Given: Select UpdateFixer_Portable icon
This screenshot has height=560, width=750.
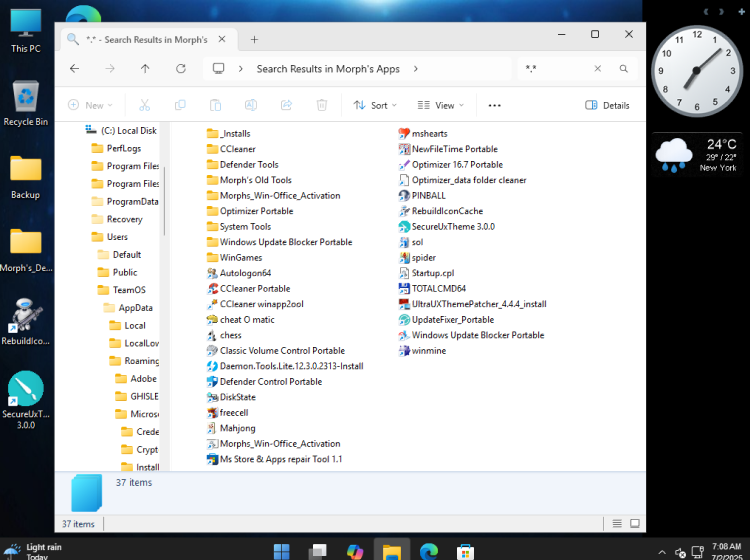Looking at the screenshot, I should coord(404,319).
